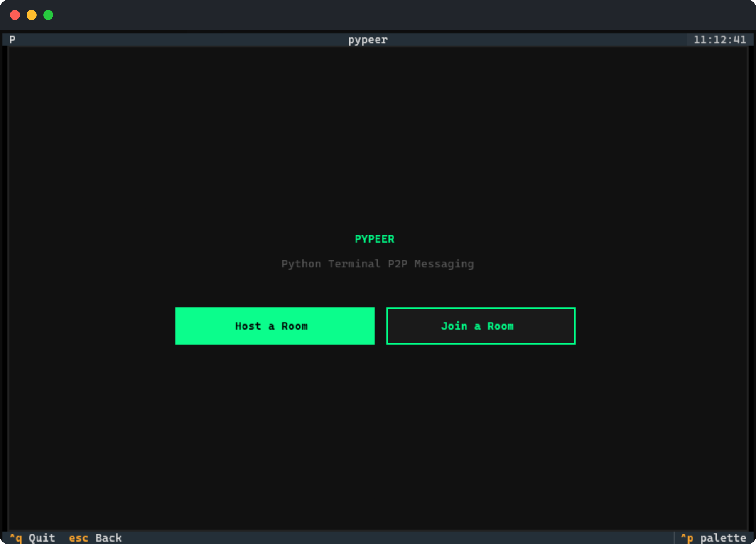Click the green PYPEER heading text

coord(374,239)
